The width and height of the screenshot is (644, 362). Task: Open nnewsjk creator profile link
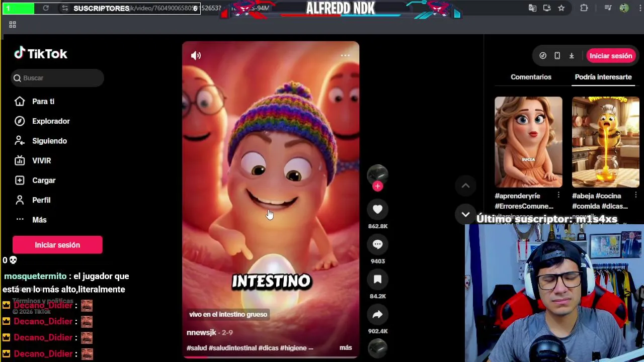tap(201, 332)
